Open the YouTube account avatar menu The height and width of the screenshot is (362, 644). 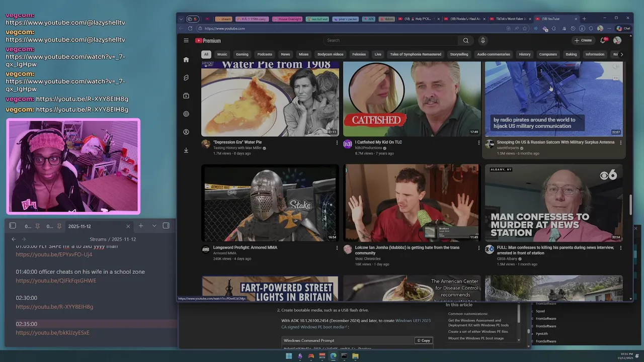617,40
